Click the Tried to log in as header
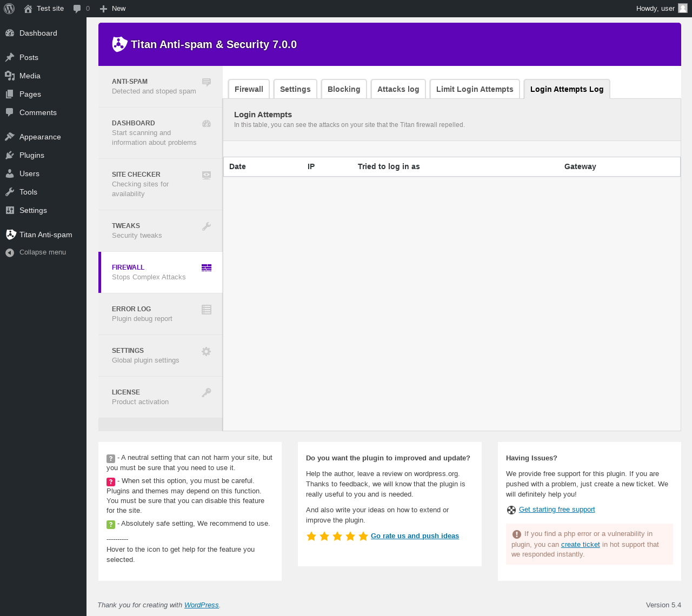 [x=389, y=166]
